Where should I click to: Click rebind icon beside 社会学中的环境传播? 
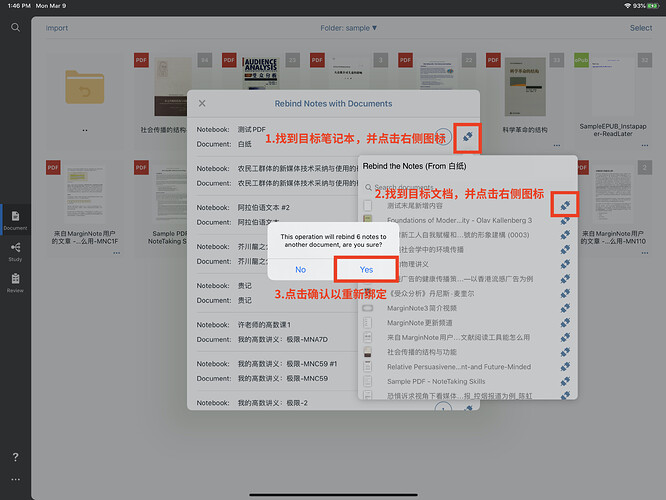pyautogui.click(x=565, y=250)
